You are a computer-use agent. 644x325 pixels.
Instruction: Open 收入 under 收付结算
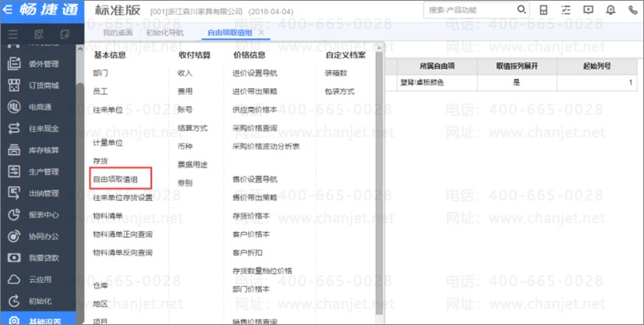click(185, 73)
